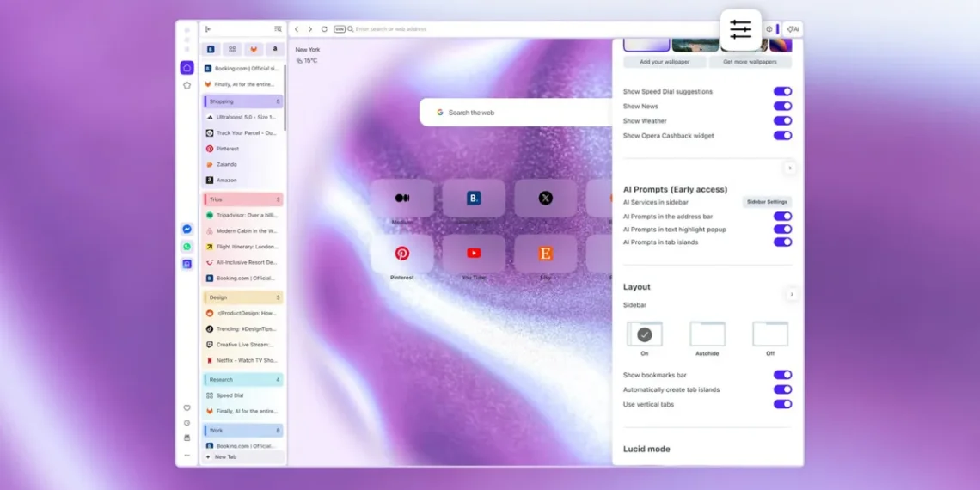Collapse the Design tab island

(x=243, y=297)
